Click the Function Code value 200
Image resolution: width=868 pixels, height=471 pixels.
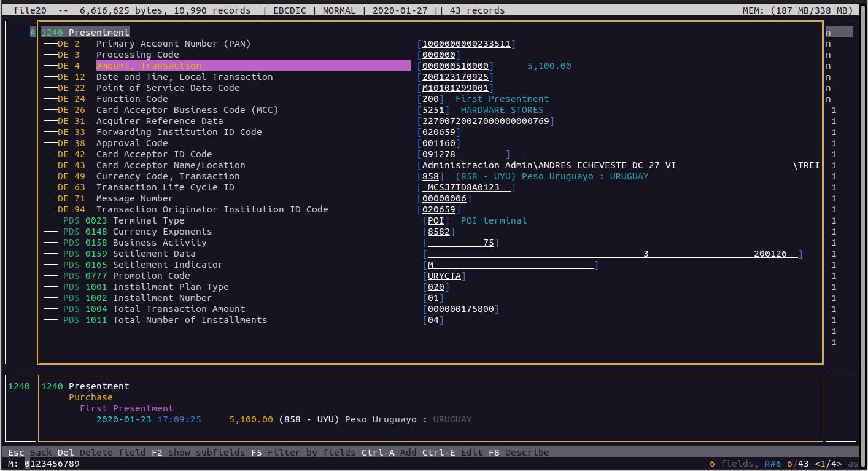[x=430, y=99]
